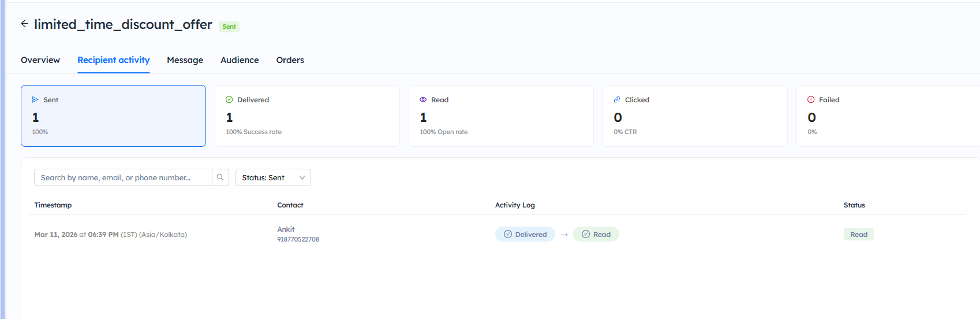Open the Message tab

point(185,60)
